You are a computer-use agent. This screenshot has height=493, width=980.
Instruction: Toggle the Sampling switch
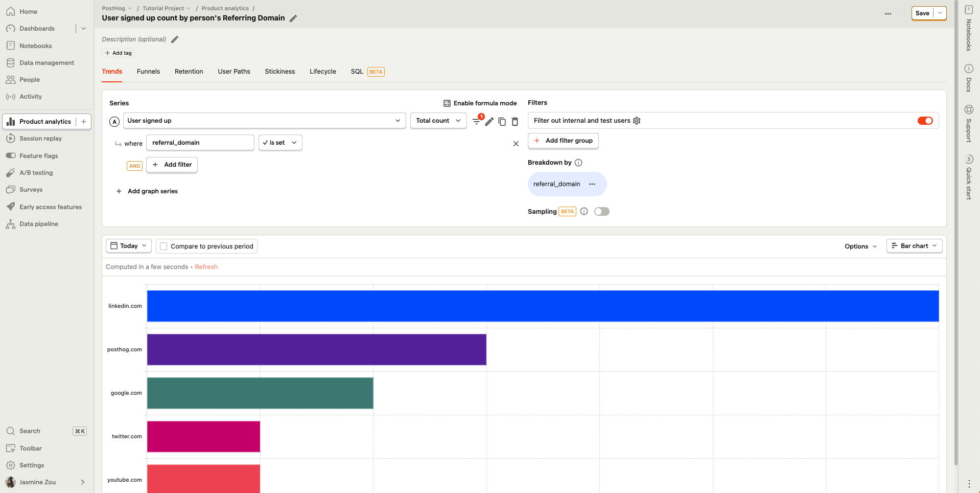pos(602,212)
